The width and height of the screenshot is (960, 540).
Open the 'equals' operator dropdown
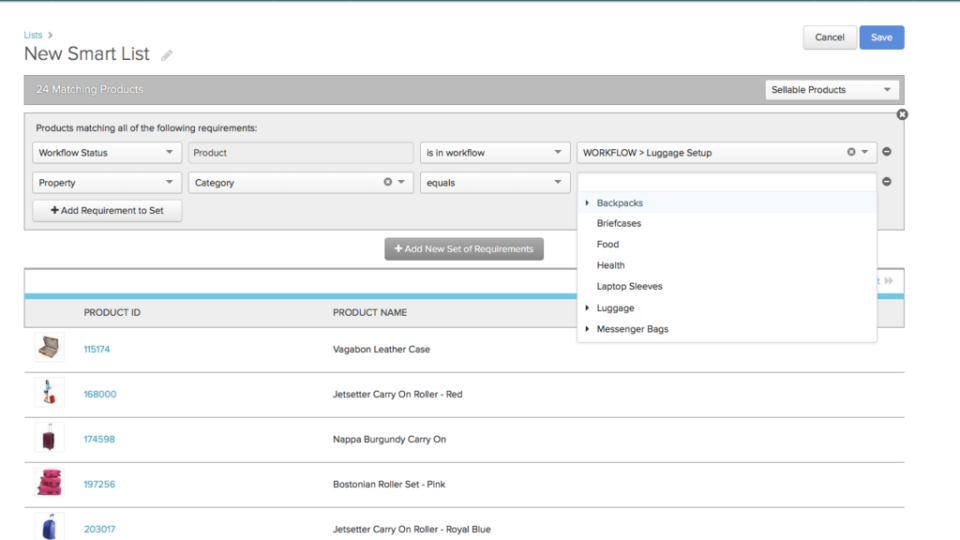[x=495, y=182]
